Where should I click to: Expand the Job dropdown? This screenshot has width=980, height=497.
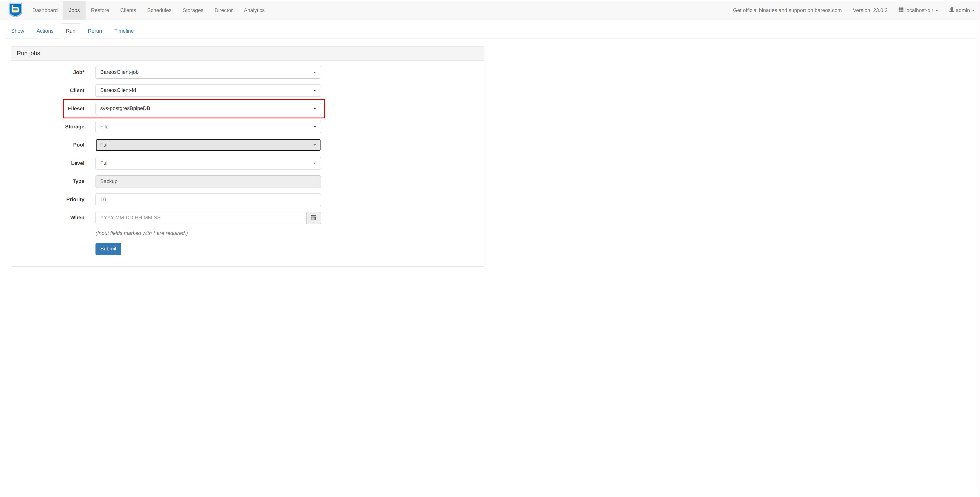tap(208, 72)
